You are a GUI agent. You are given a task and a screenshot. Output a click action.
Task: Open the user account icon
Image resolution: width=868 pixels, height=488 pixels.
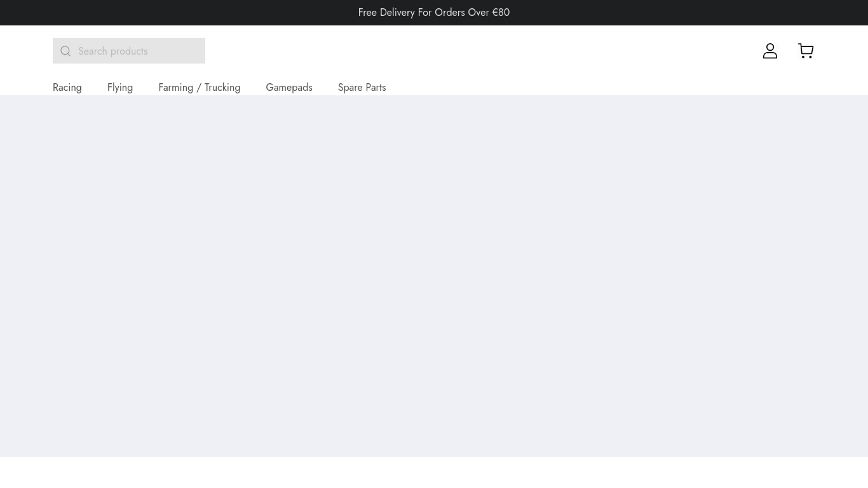tap(770, 51)
